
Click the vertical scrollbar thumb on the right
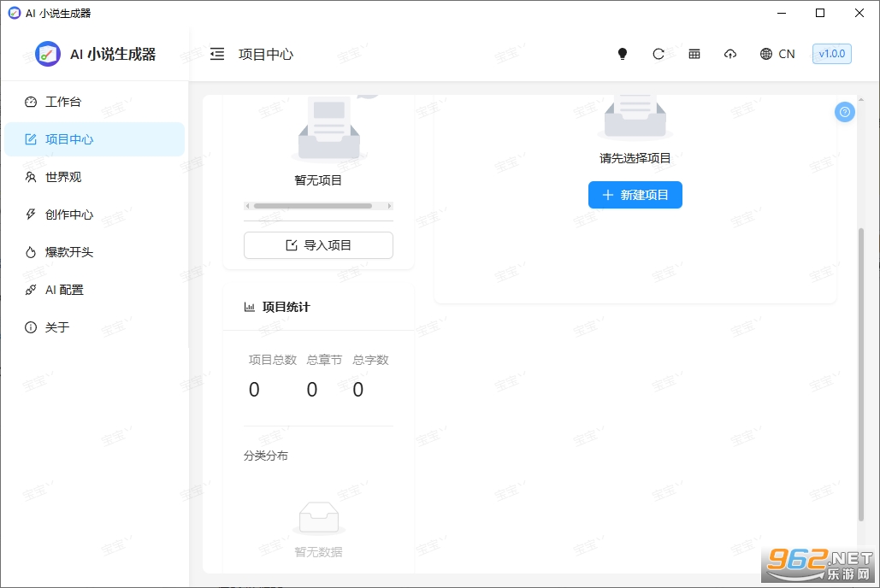click(x=861, y=374)
